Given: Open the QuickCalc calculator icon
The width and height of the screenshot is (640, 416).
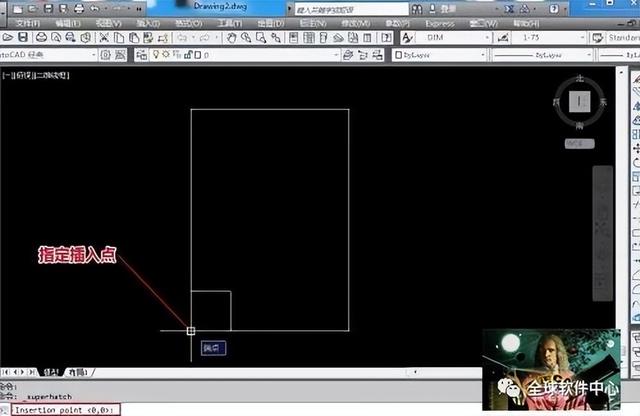Looking at the screenshot, I should [367, 38].
